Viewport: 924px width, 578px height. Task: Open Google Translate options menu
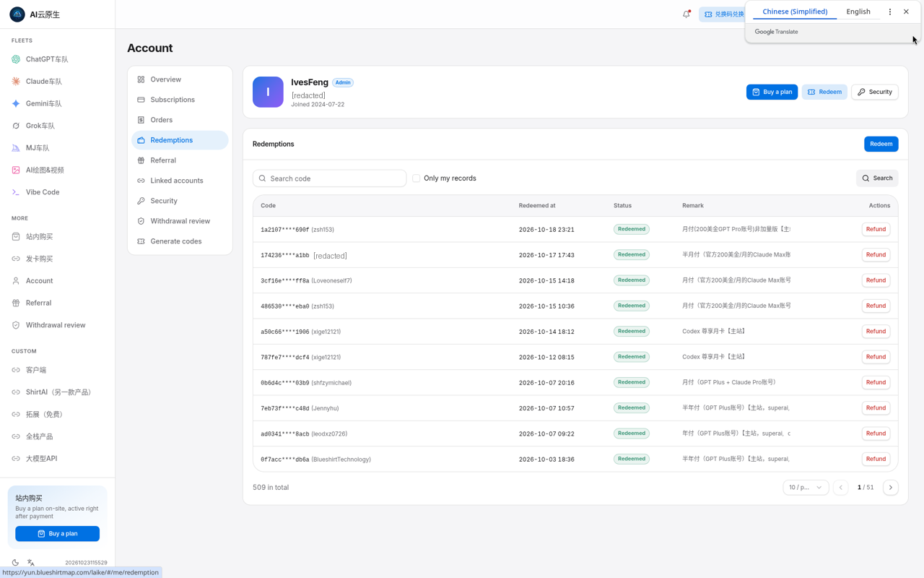click(890, 12)
